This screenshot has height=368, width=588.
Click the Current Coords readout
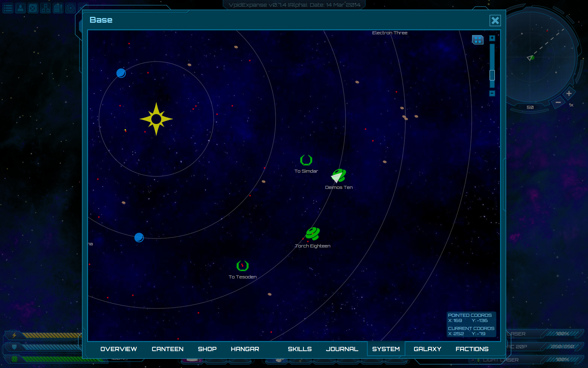pyautogui.click(x=471, y=331)
